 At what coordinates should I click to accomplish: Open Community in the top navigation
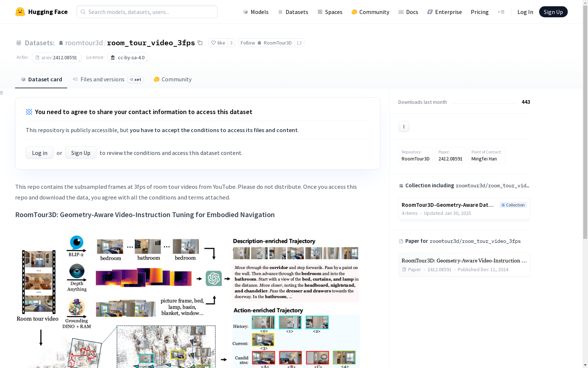click(370, 12)
